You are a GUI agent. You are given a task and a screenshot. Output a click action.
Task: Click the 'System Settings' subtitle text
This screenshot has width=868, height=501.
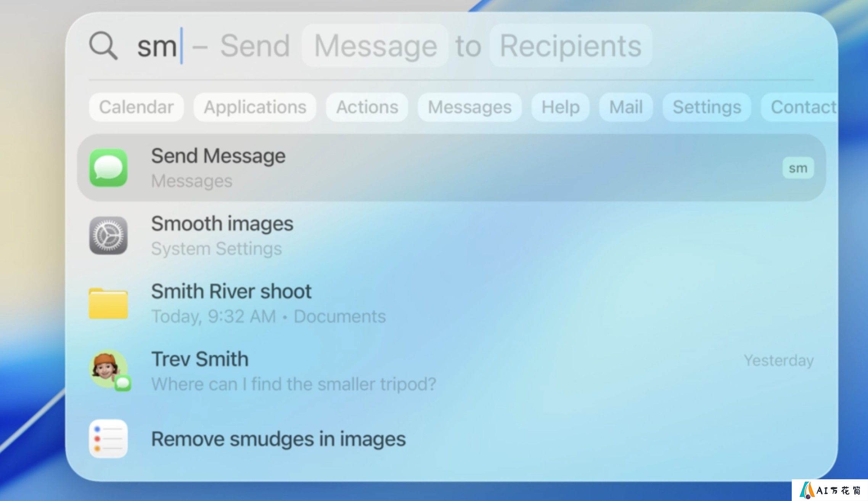pos(216,249)
